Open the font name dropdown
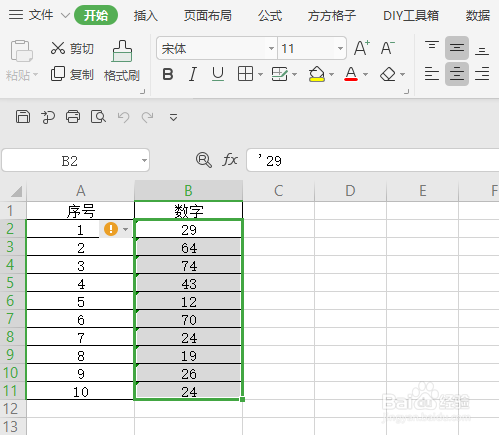This screenshot has width=499, height=435. point(271,49)
